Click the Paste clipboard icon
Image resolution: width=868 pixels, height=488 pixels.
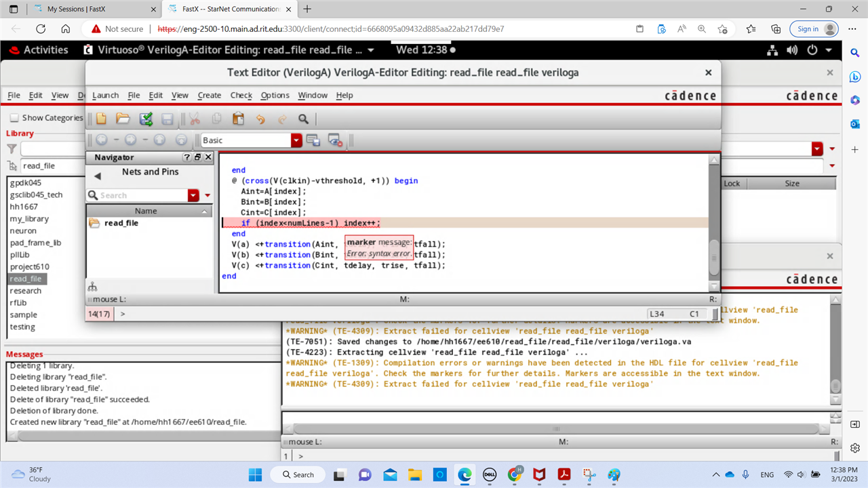238,119
